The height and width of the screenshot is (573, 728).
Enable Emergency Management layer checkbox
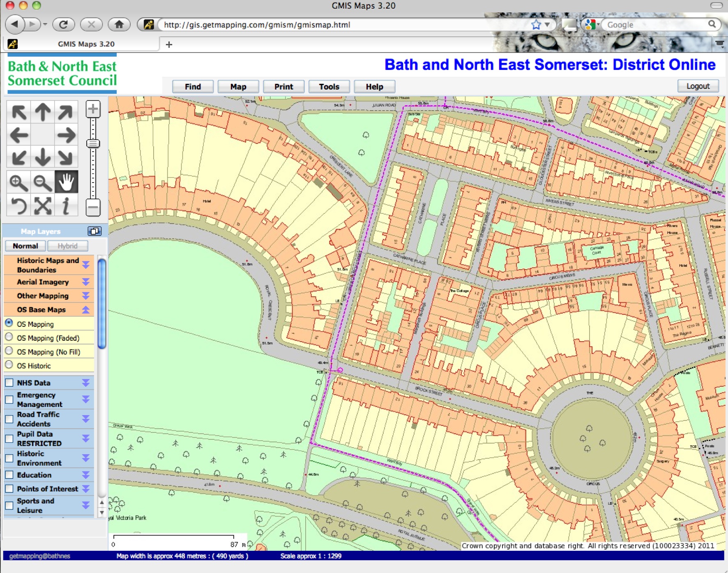point(9,400)
